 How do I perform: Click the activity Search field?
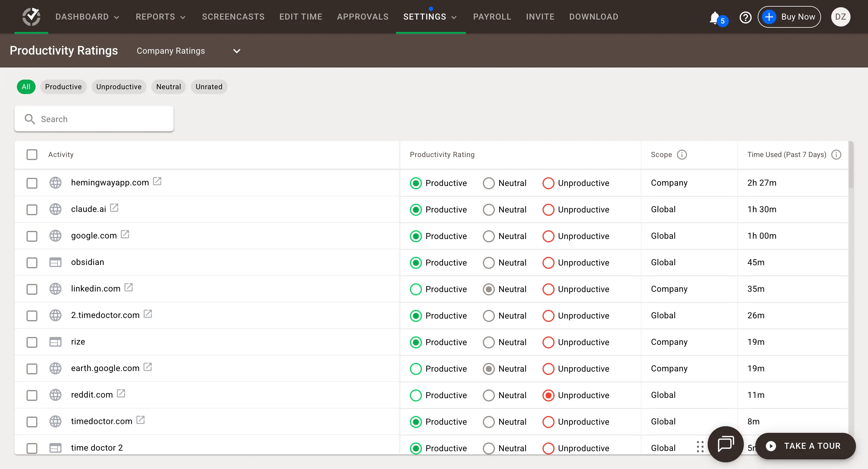pos(94,119)
